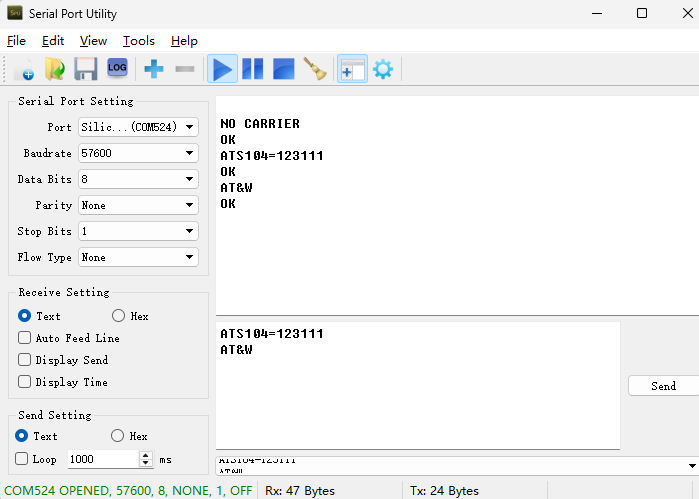
Task: Open the Flow Type dropdown
Action: (138, 257)
